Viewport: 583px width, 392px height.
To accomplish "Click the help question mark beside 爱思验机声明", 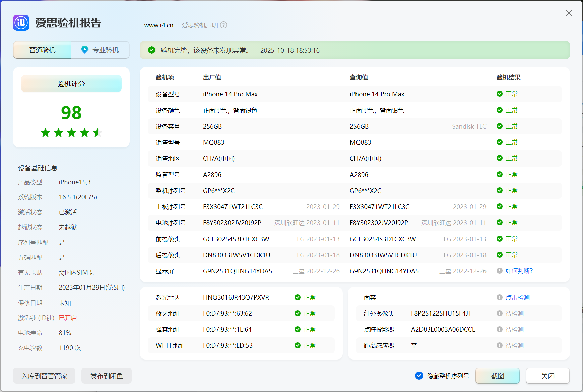I will coord(223,25).
